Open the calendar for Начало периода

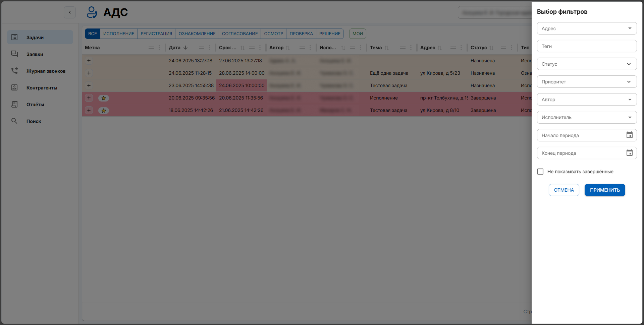point(629,135)
